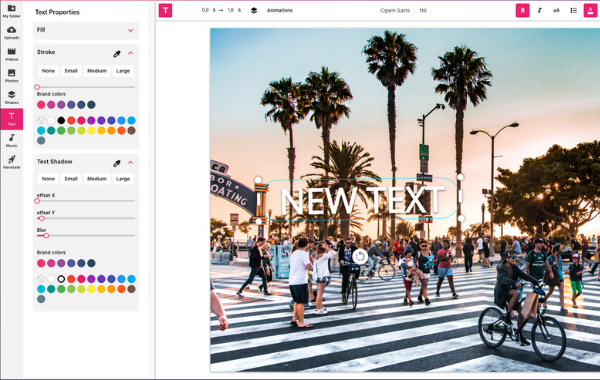Select Medium preset under Text Shadow
The height and width of the screenshot is (380, 600).
click(x=97, y=179)
